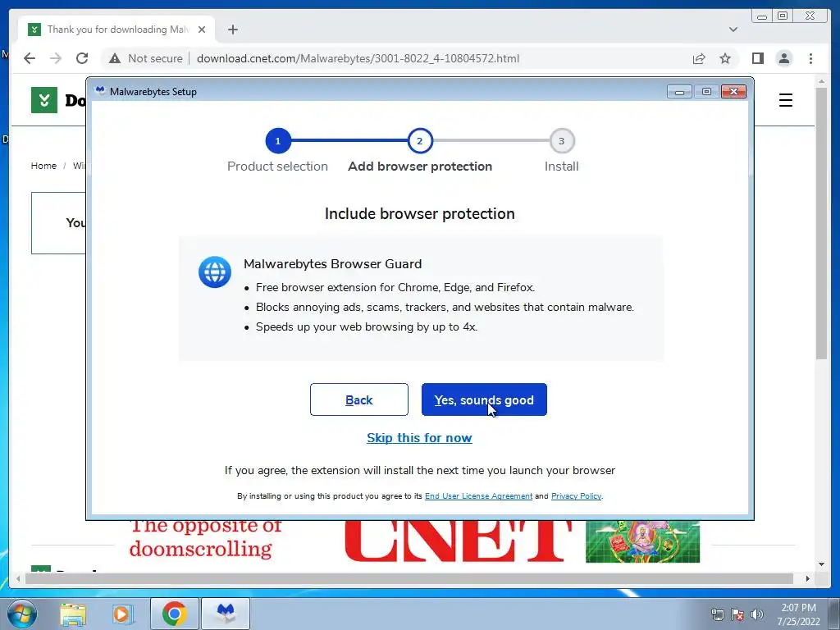
Task: Click the 'Yes, sounds good' button
Action: pyautogui.click(x=484, y=399)
